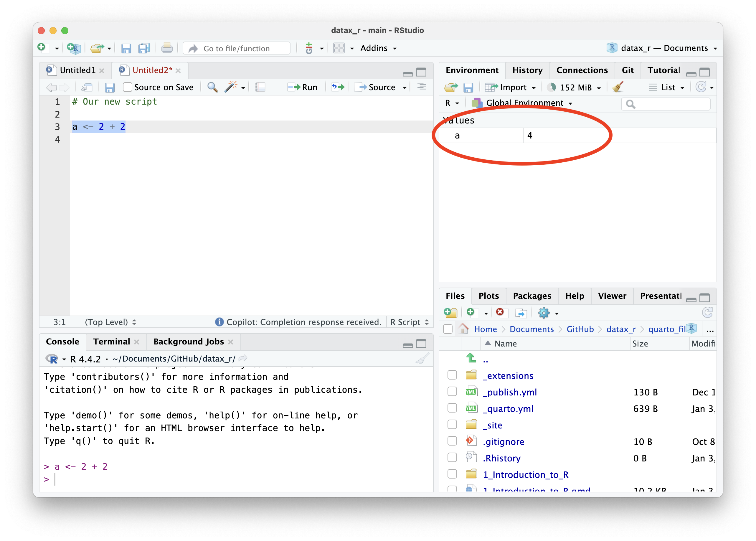The image size is (756, 541).
Task: Click the find/replace magnifier icon in editor
Action: [x=212, y=87]
